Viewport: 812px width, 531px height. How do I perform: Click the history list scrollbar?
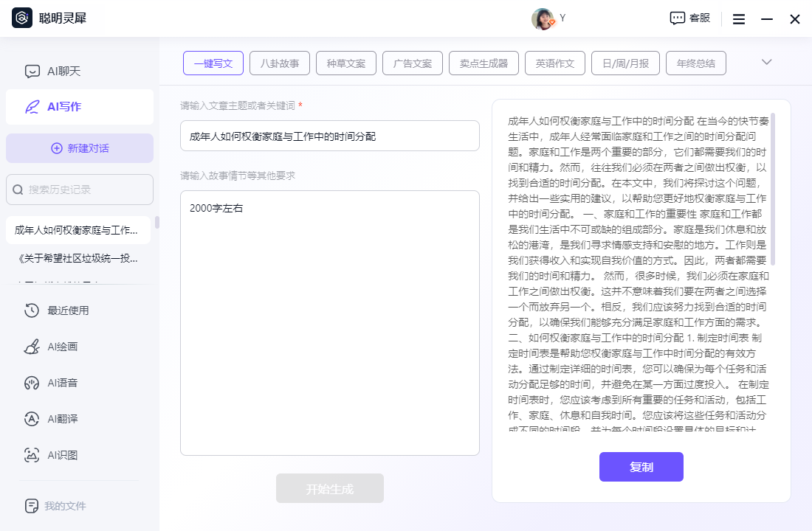157,222
